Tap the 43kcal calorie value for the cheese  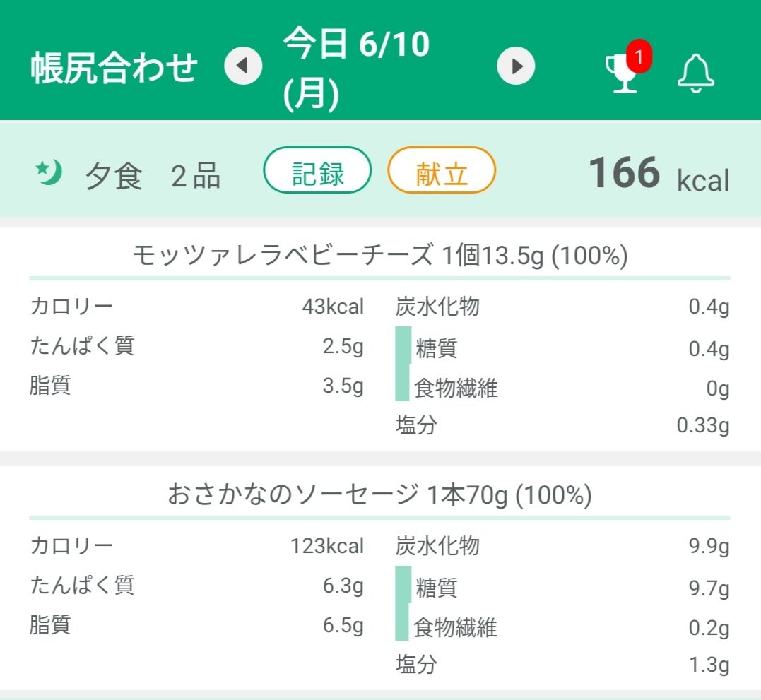point(332,307)
